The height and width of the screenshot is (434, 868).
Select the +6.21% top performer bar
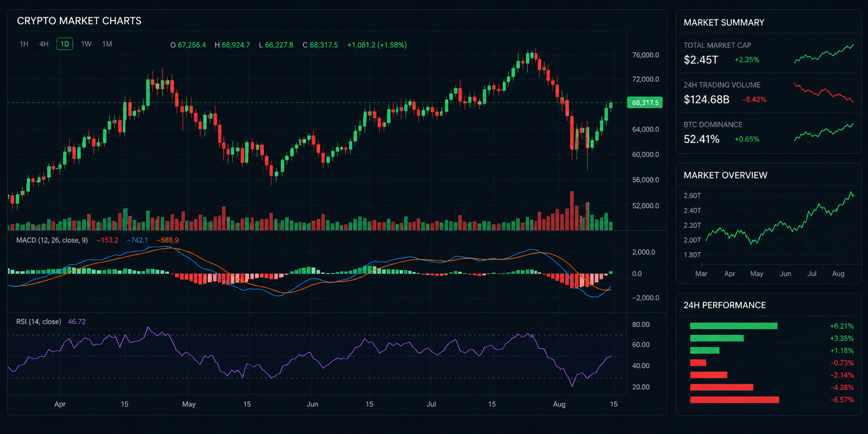pyautogui.click(x=733, y=326)
